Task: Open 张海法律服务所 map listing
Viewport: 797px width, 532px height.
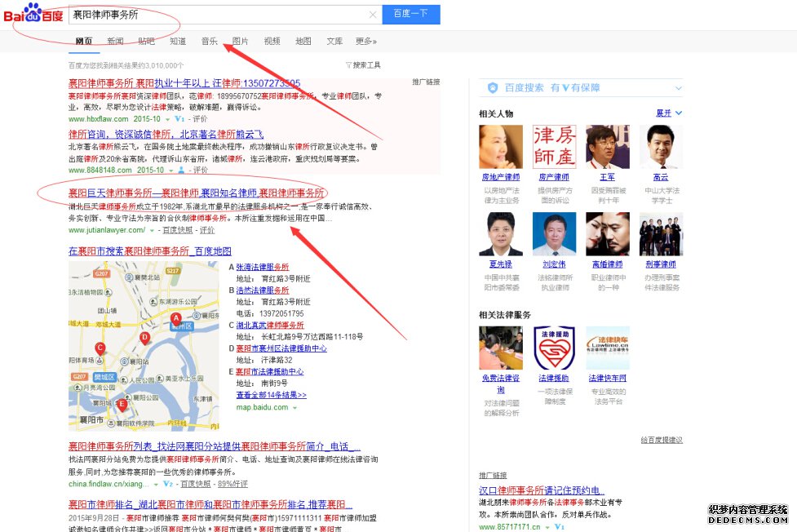Action: coord(263,267)
